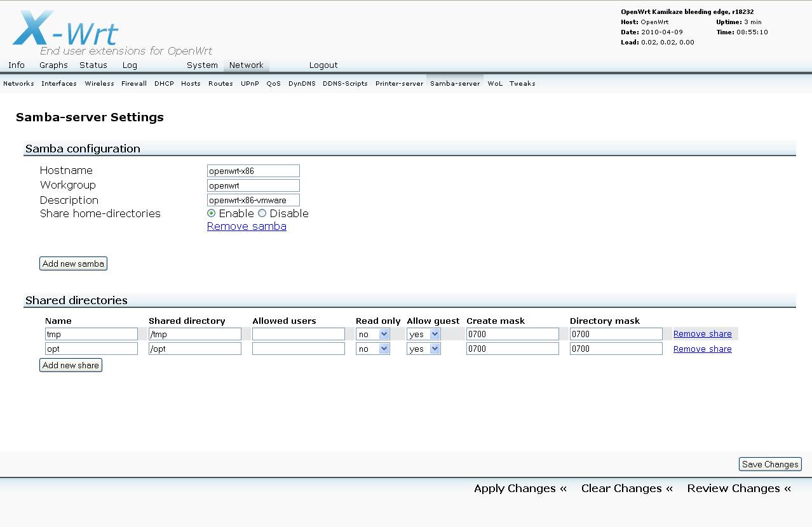The image size is (812, 527).
Task: Click the Name field containing opt
Action: (91, 349)
